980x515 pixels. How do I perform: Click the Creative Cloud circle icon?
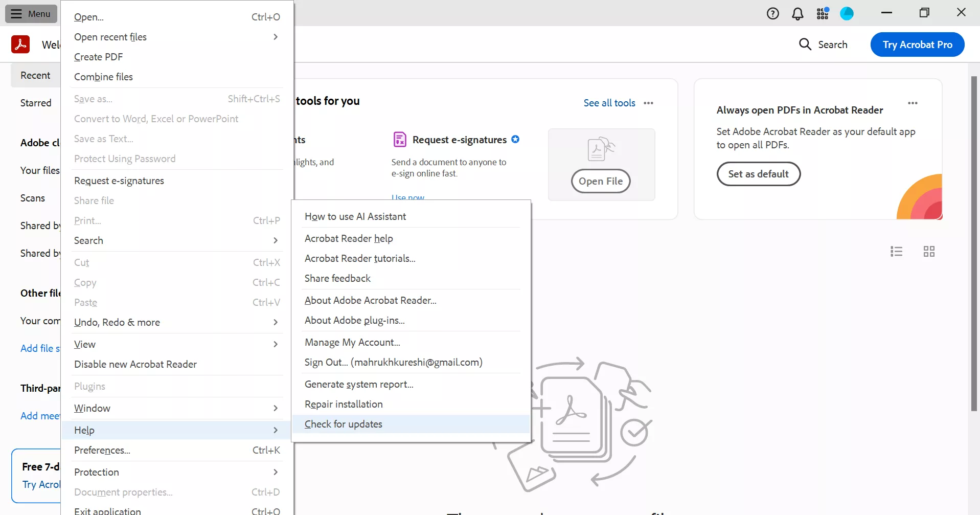point(847,13)
